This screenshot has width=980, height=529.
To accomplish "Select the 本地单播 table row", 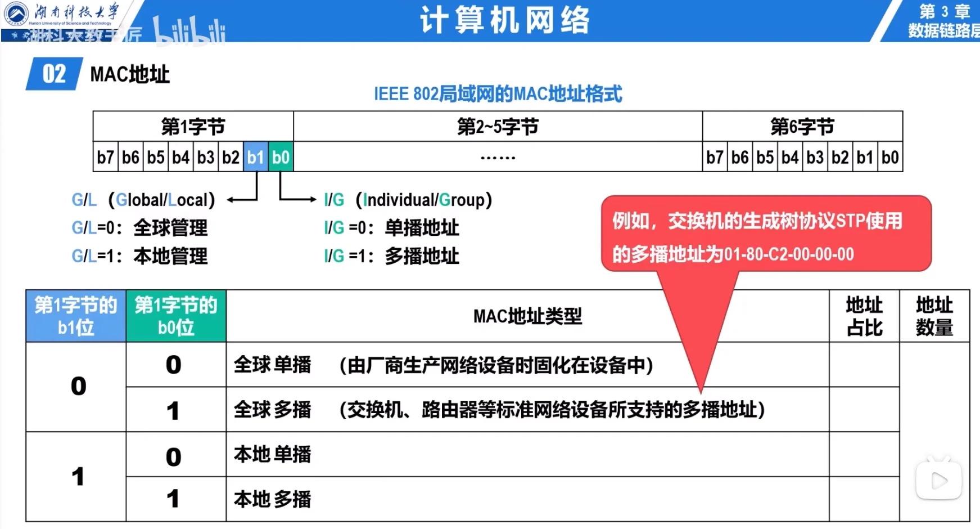I will coord(273,455).
